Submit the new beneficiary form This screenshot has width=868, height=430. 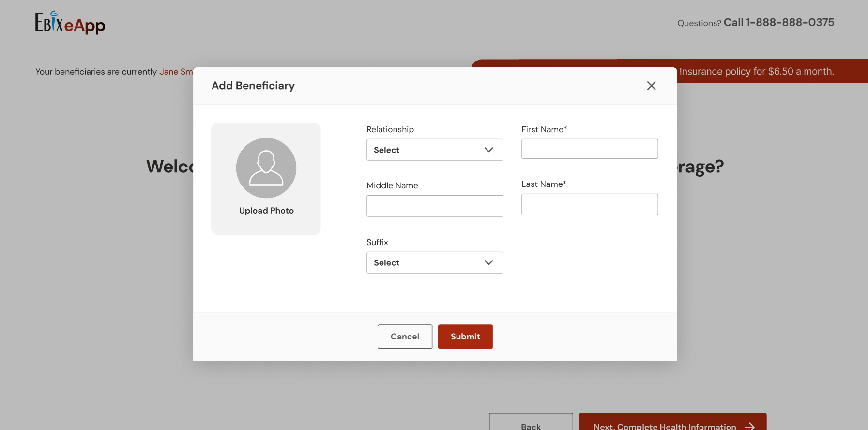tap(465, 337)
